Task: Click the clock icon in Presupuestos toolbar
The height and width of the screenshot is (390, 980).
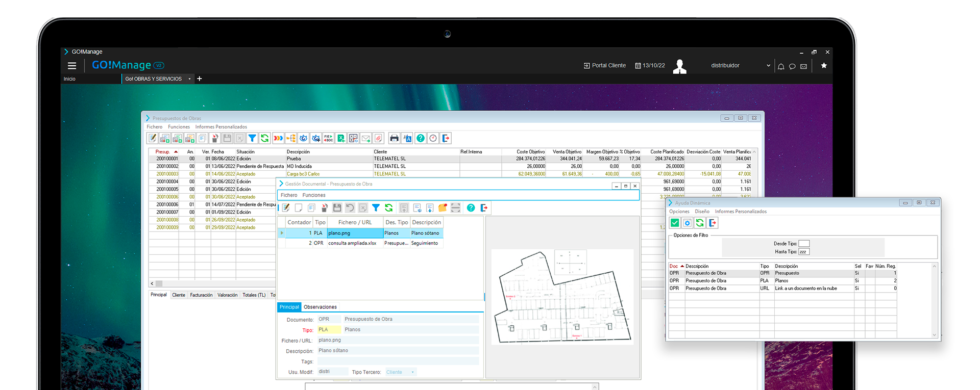Action: click(x=433, y=138)
